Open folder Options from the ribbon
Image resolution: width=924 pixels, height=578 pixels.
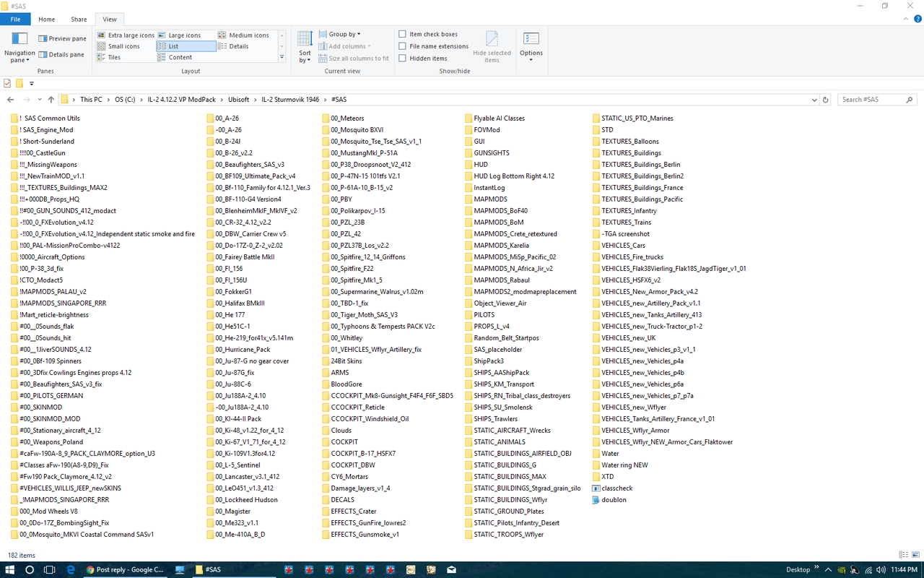pyautogui.click(x=531, y=46)
